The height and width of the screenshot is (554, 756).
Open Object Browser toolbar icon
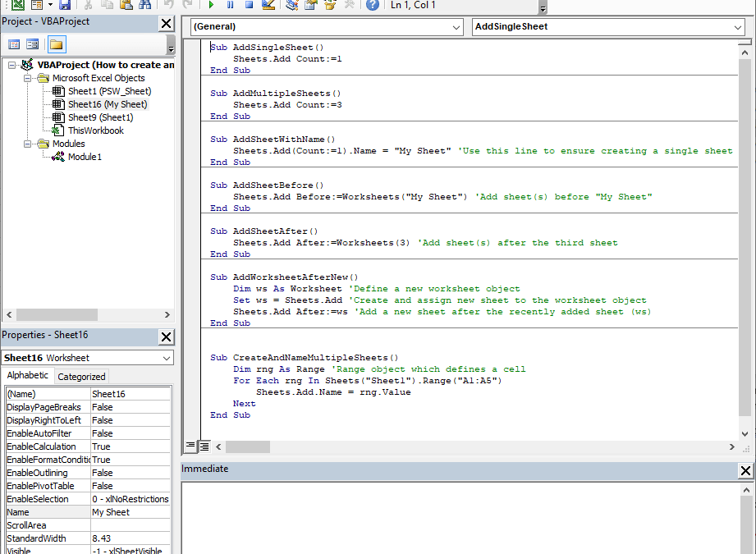tap(330, 4)
